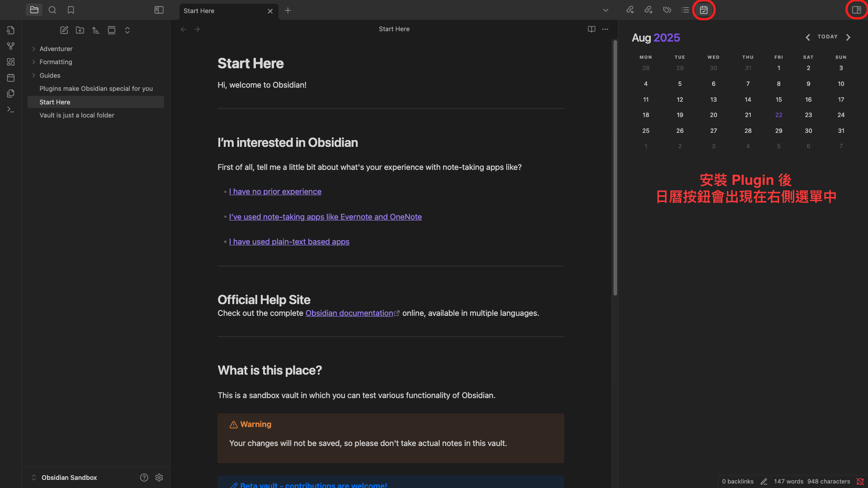
Task: Open 'Vault is just a local folder' note
Action: tap(96, 115)
